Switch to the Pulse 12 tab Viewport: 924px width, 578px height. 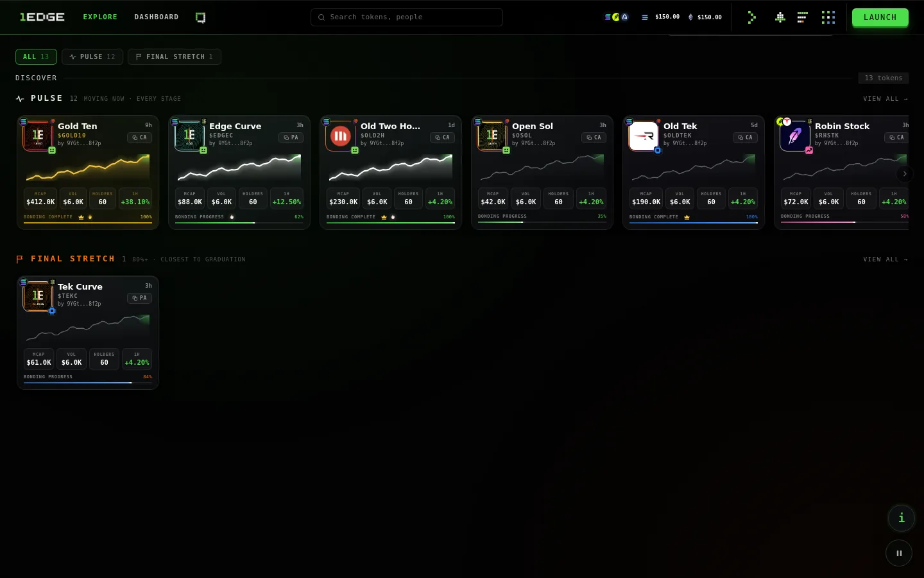(x=92, y=57)
